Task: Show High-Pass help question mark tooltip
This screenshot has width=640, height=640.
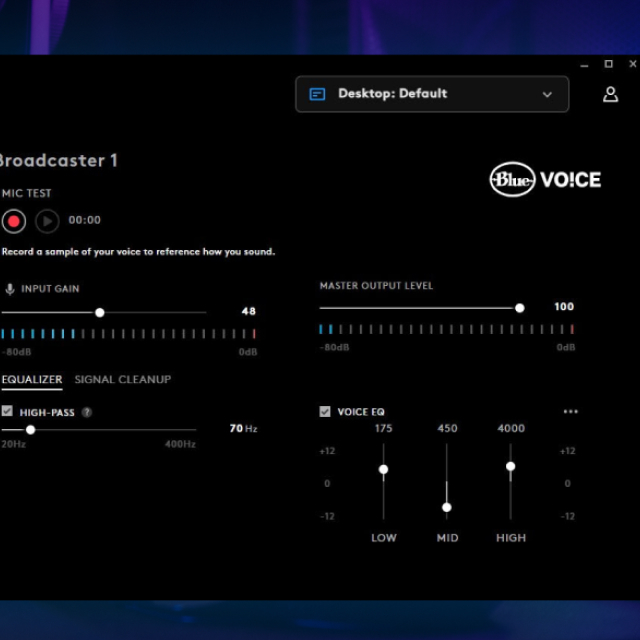Action: tap(87, 412)
